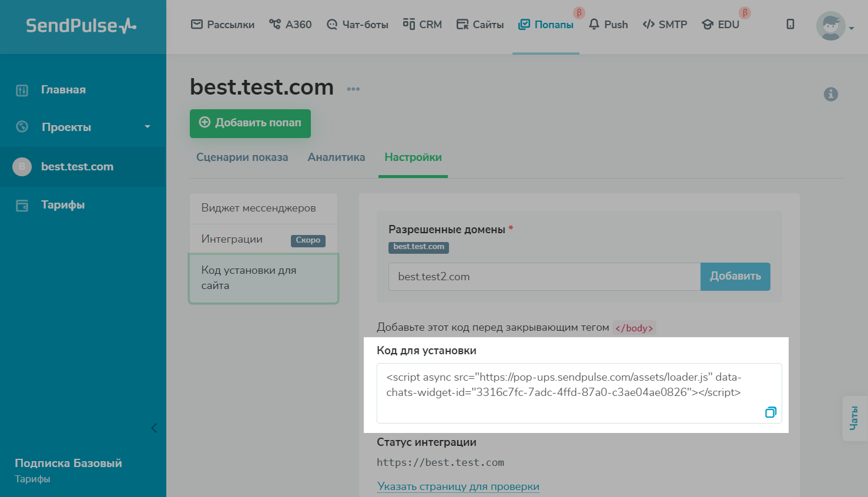Collapse the sidebar with the left chevron

click(154, 428)
